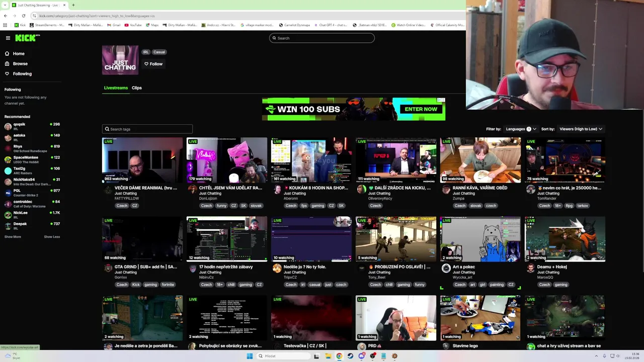Open the StreamElements bookmark
644x362 pixels.
[47, 25]
